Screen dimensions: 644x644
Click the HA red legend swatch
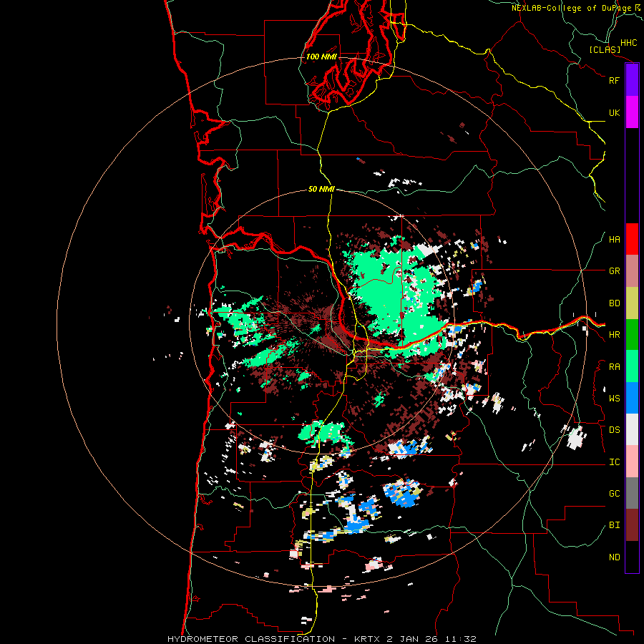pos(632,239)
